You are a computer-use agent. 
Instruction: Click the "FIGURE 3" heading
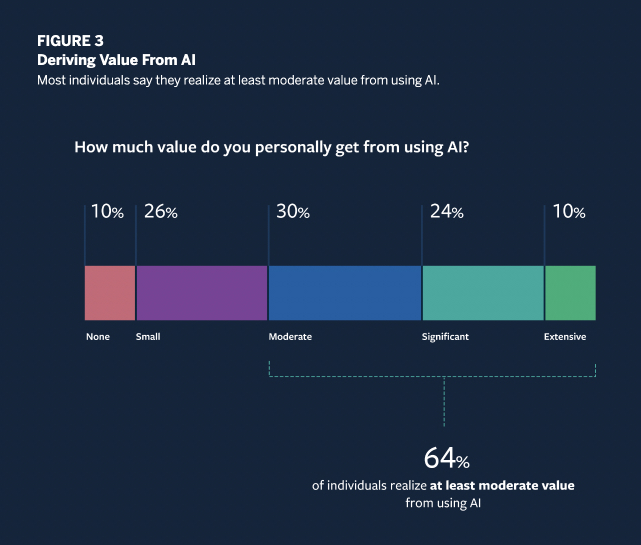[x=70, y=40]
